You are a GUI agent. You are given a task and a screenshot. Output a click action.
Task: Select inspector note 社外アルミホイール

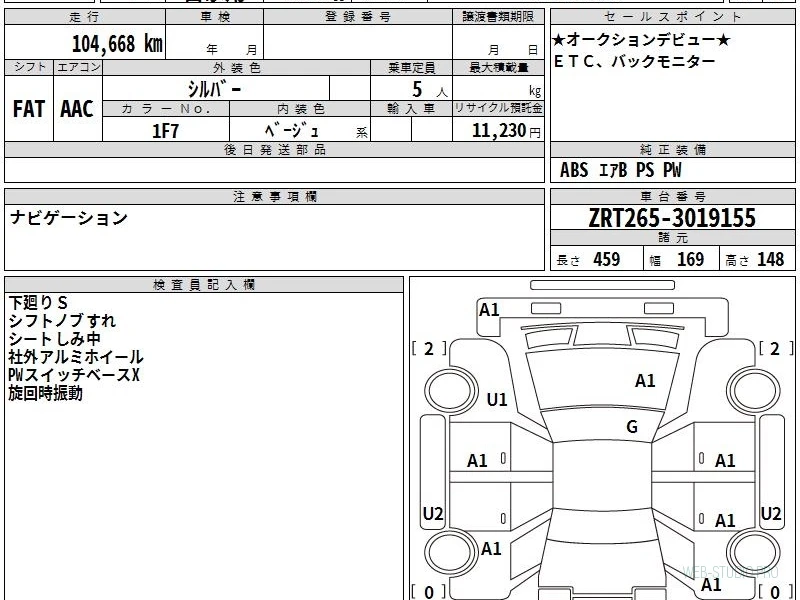(x=76, y=357)
